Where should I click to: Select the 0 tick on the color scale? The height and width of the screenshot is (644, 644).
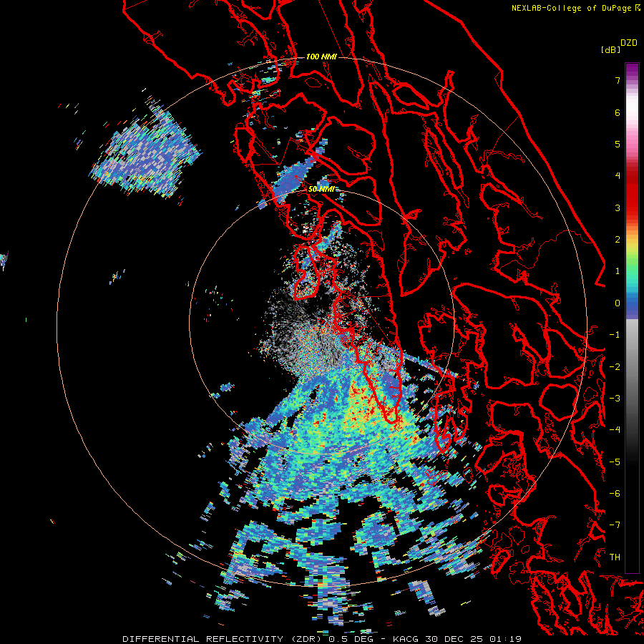coord(618,303)
